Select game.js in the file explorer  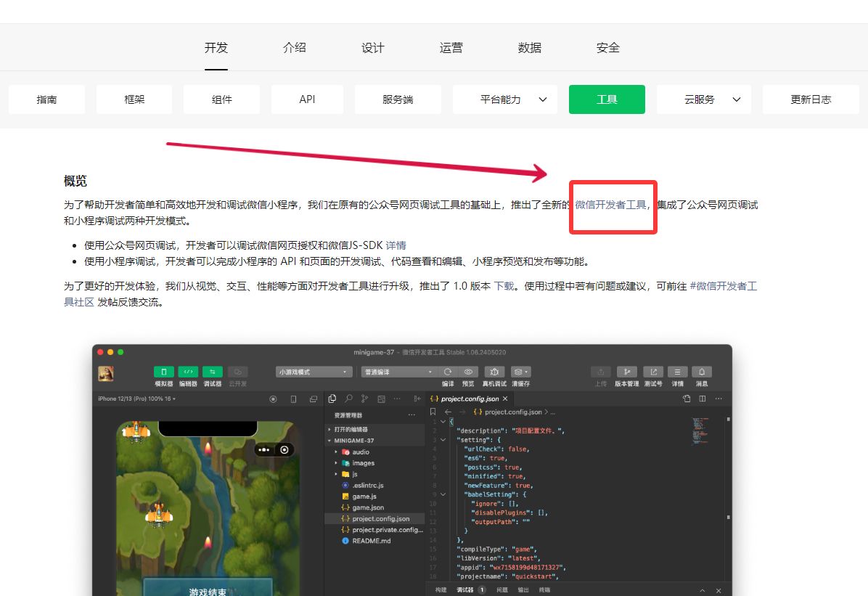click(365, 496)
